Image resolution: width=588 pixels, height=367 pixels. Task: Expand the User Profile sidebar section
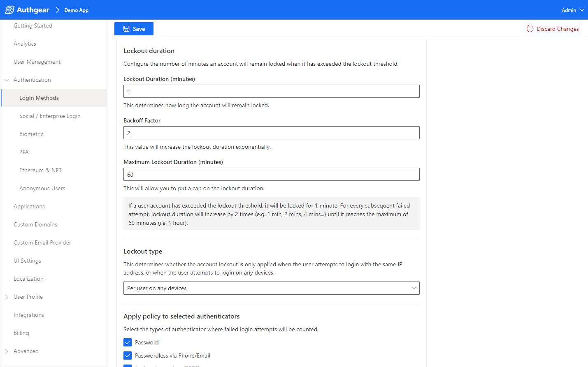click(x=7, y=297)
